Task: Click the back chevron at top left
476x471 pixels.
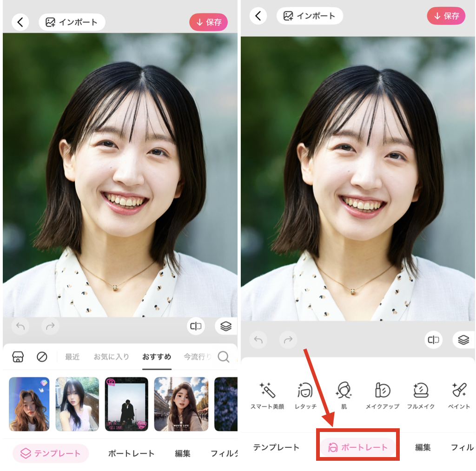Action: click(20, 22)
